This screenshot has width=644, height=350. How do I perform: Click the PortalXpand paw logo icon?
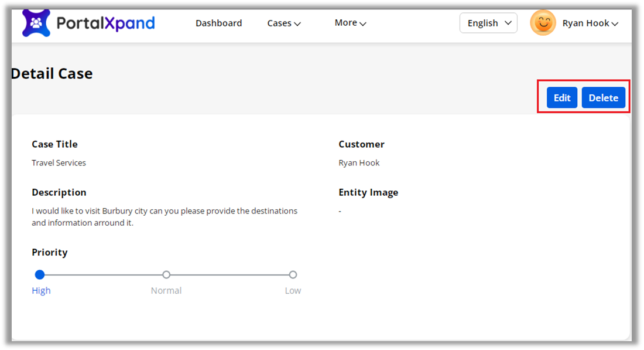point(36,23)
